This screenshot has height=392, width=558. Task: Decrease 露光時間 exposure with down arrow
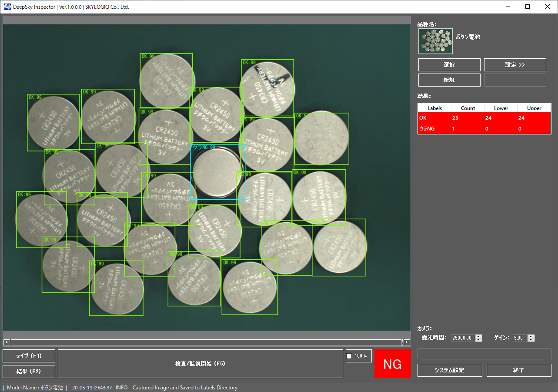pos(478,340)
